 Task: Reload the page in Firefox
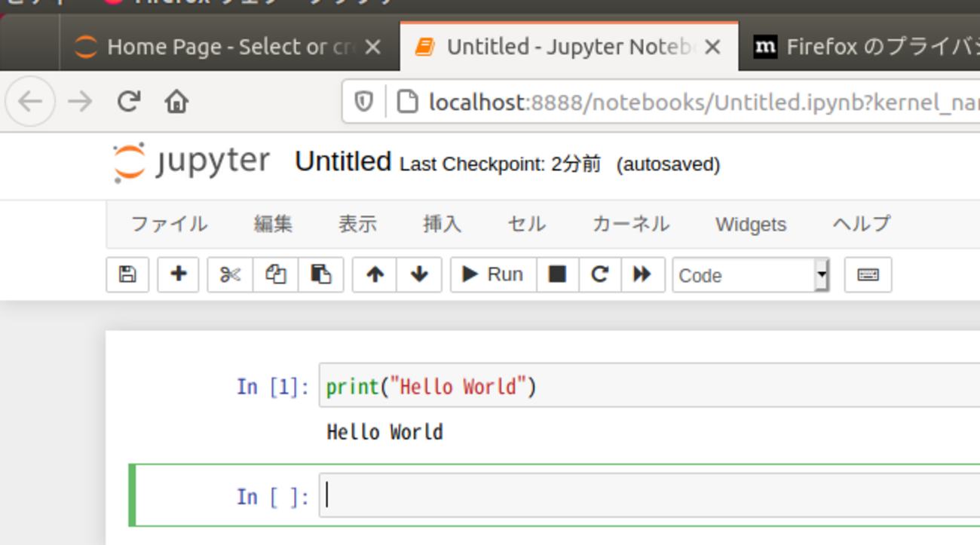click(129, 101)
